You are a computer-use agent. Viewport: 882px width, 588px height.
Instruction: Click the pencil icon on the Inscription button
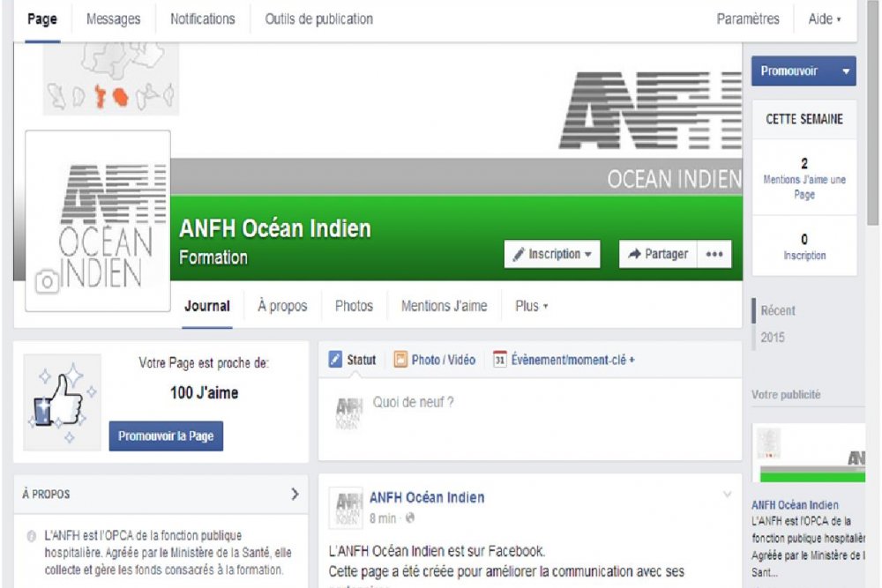click(519, 254)
